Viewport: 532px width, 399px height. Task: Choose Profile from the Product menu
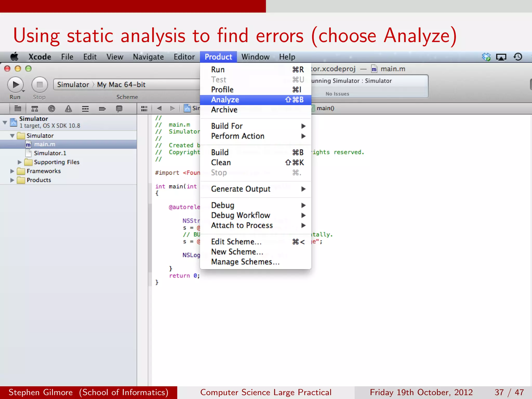[x=256, y=90]
